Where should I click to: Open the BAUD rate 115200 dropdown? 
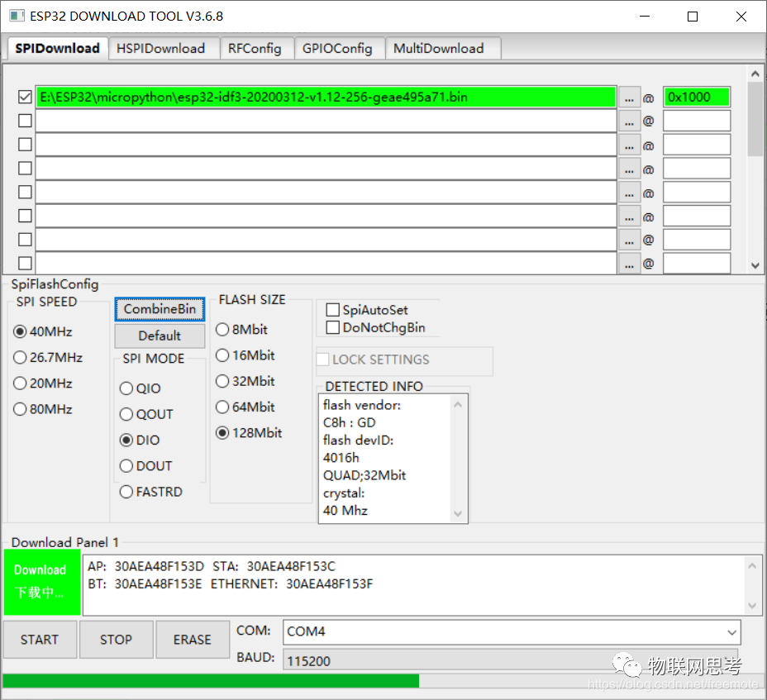pos(510,660)
